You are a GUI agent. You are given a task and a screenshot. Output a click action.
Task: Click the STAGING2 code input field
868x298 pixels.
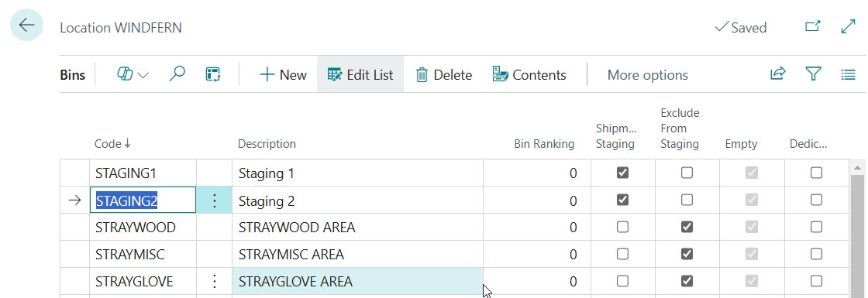(x=143, y=200)
